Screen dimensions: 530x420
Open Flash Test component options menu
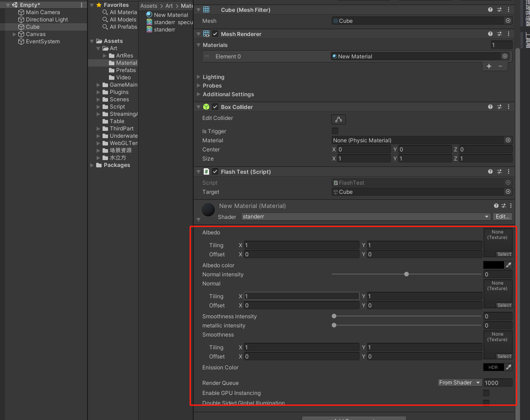(x=509, y=172)
